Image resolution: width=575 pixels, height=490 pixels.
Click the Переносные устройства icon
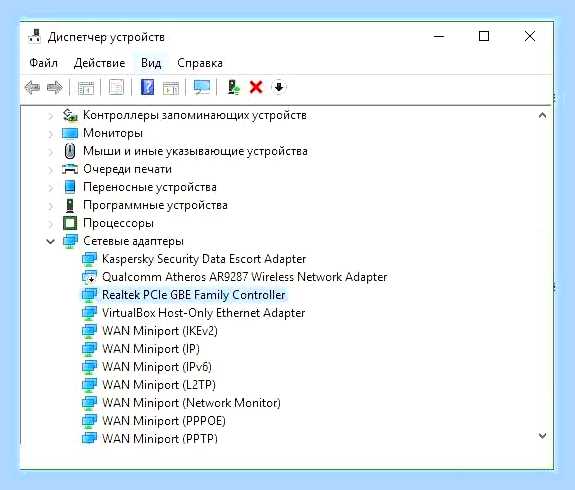pos(70,187)
